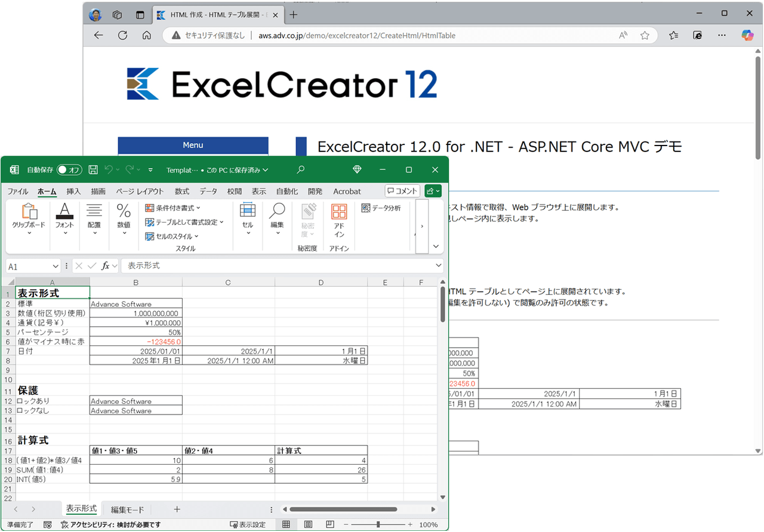Click the fx insert function icon
The width and height of the screenshot is (764, 532).
click(106, 266)
